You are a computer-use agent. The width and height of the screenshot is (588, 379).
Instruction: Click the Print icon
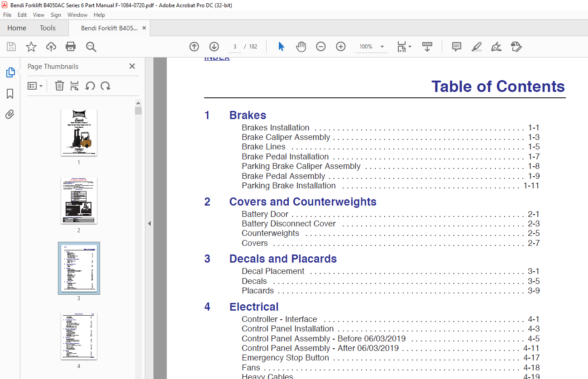pyautogui.click(x=71, y=47)
